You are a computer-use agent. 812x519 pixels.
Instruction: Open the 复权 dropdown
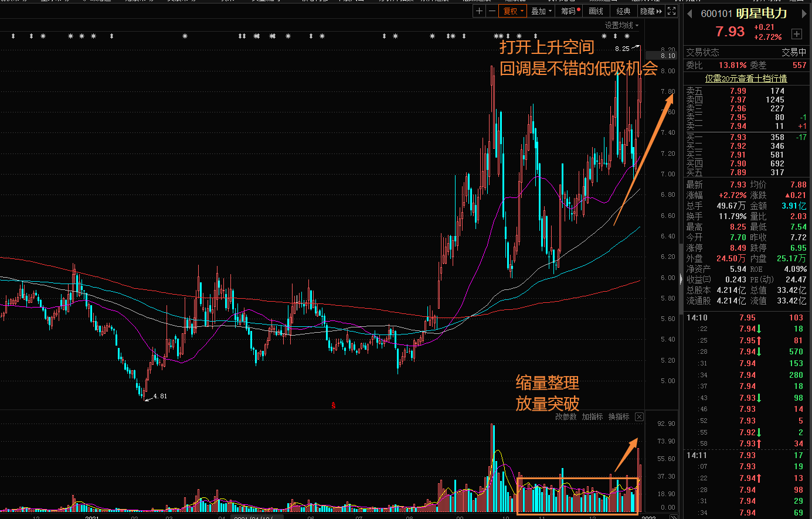[x=514, y=11]
